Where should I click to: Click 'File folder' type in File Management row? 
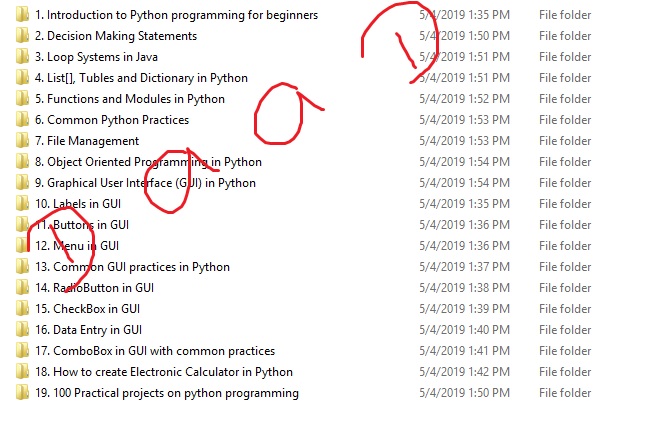[565, 141]
